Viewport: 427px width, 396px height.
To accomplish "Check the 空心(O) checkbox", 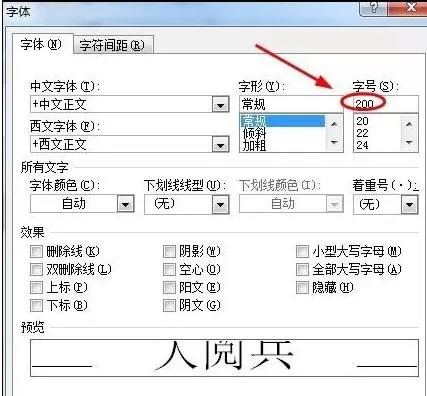I will [169, 269].
